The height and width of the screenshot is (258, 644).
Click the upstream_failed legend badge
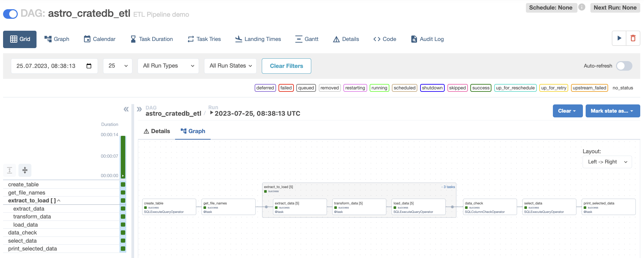(589, 88)
